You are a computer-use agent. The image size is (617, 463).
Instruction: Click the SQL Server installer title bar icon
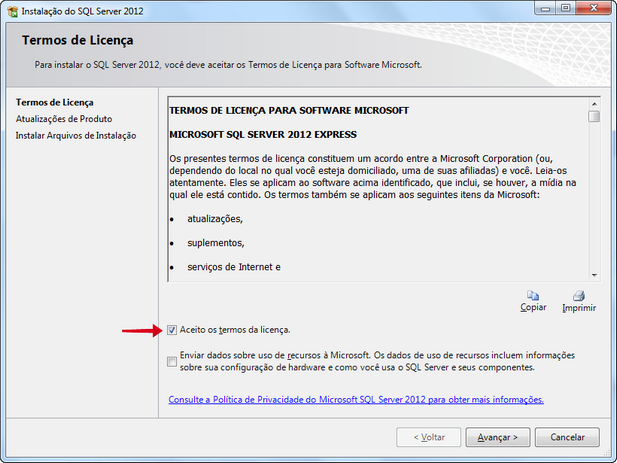coord(13,11)
